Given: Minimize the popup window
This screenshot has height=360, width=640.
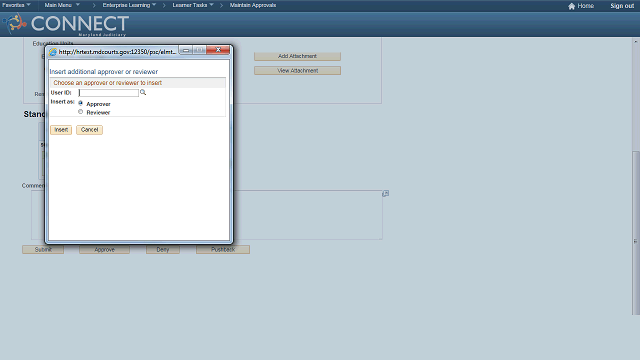Looking at the screenshot, I should click(186, 50).
